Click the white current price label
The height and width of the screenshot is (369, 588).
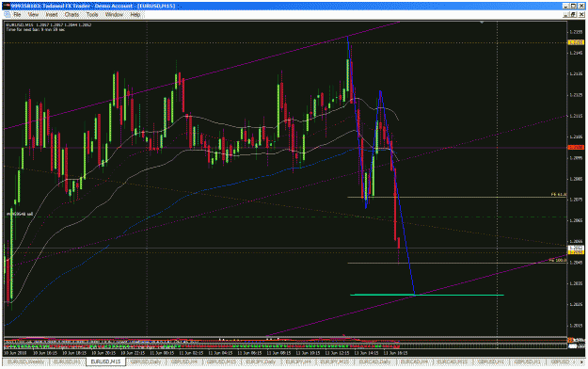pos(576,248)
